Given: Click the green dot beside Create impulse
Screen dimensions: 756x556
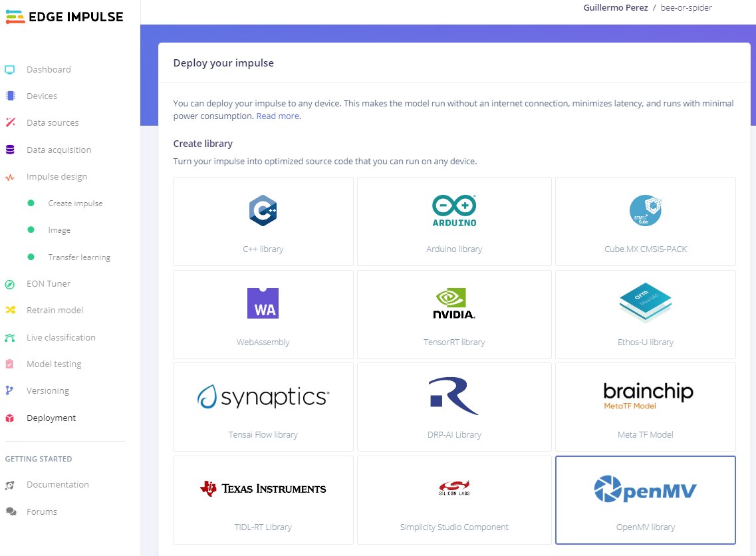Looking at the screenshot, I should 31,203.
